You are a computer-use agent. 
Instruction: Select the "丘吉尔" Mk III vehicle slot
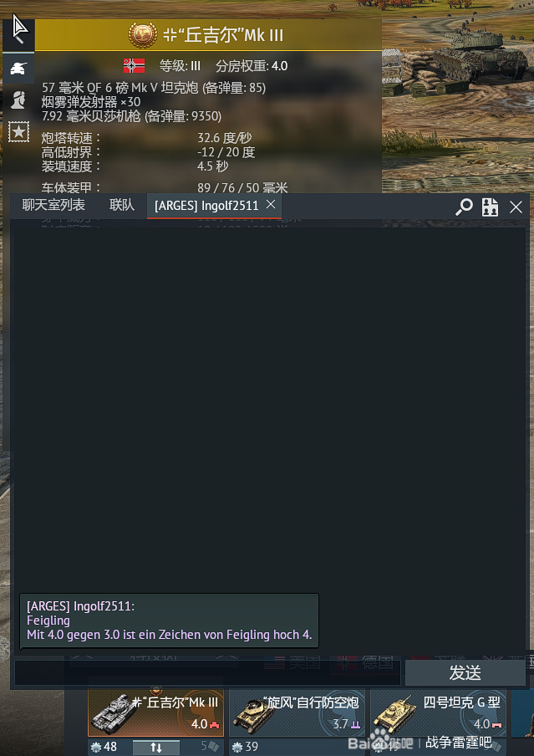[155, 714]
